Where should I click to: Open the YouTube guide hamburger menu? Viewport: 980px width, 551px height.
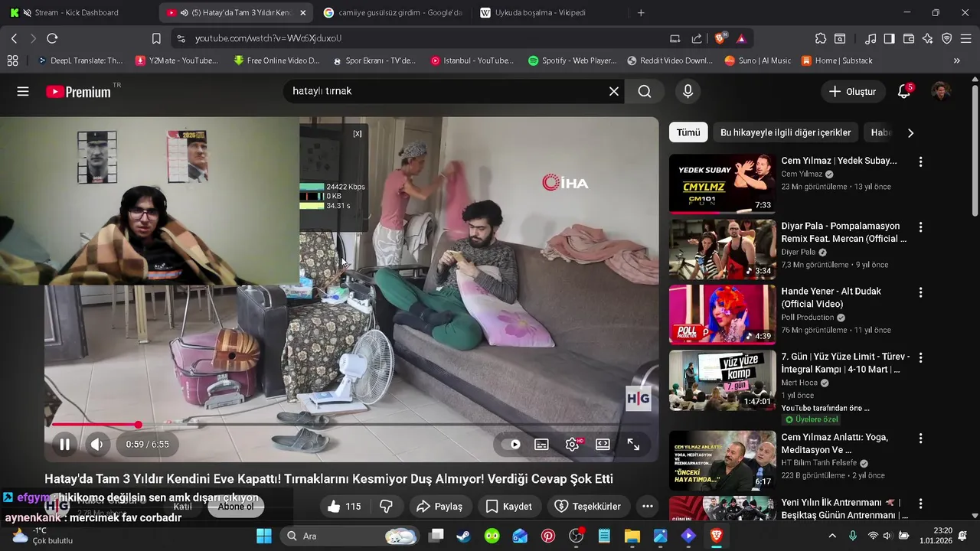click(23, 91)
